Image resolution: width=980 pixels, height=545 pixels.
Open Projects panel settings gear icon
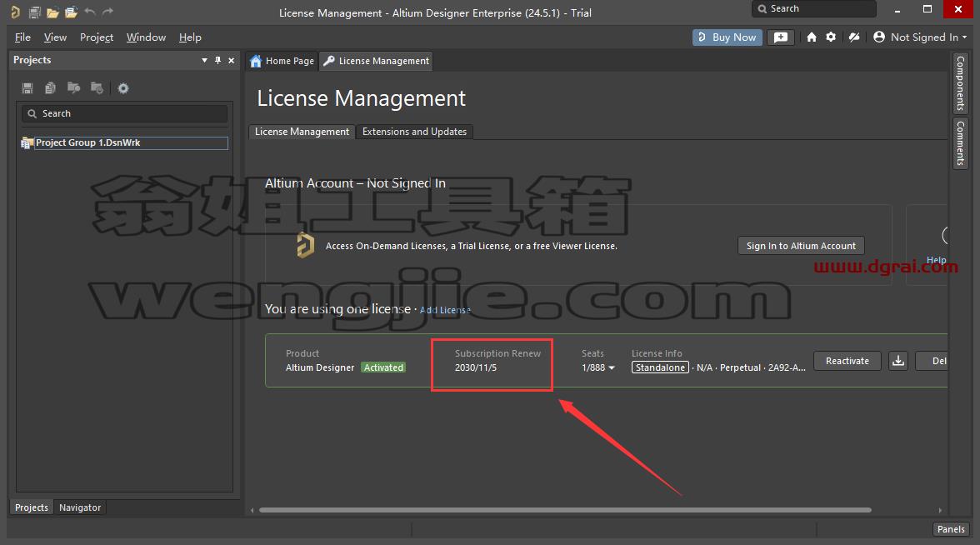123,88
